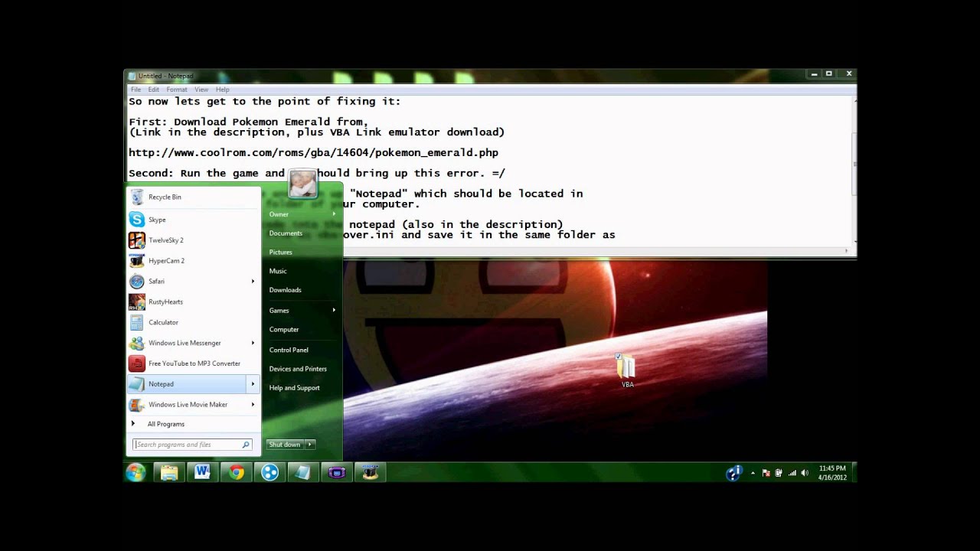Expand the Games submenu arrow
Viewport: 980px width, 551px height.
point(334,310)
